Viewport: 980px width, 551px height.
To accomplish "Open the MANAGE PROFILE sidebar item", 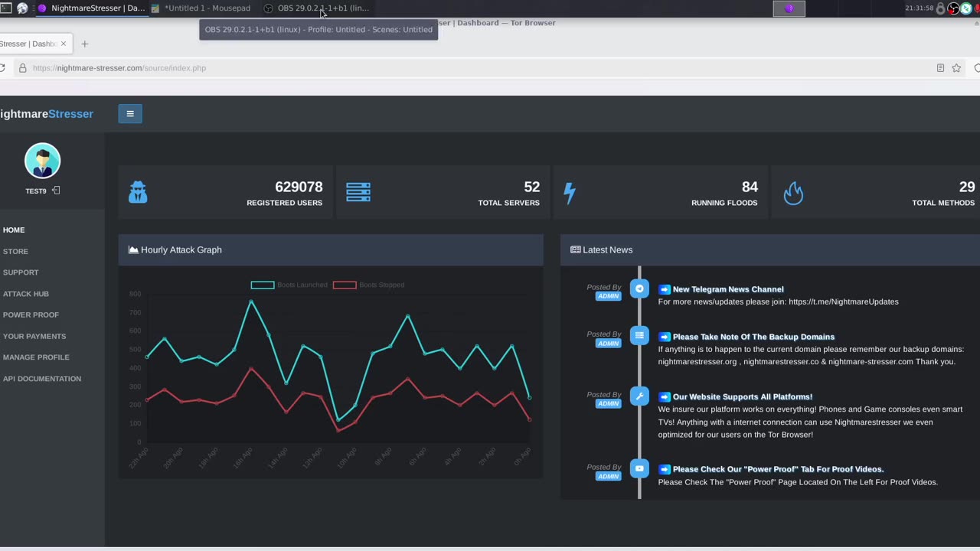I will (x=36, y=357).
